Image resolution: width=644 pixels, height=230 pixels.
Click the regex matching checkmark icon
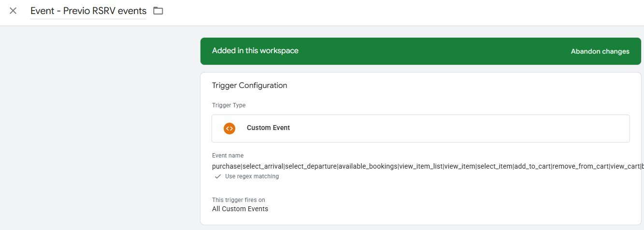coord(218,176)
